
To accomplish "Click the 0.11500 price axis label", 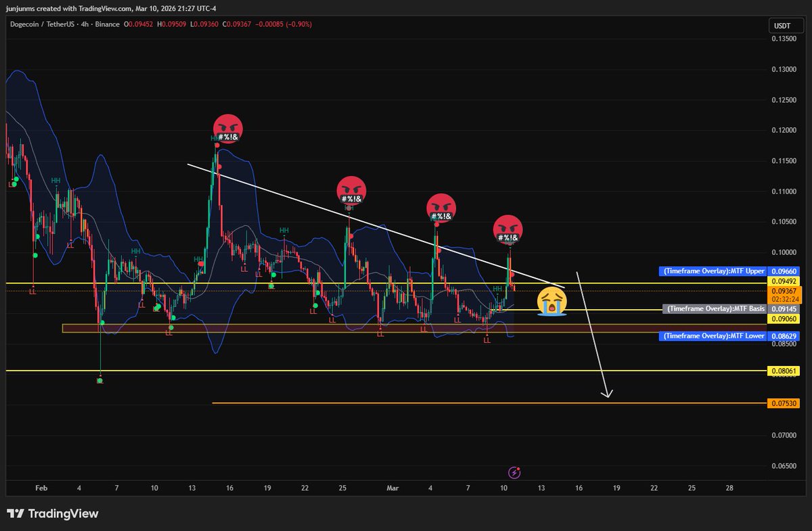I will coord(784,161).
